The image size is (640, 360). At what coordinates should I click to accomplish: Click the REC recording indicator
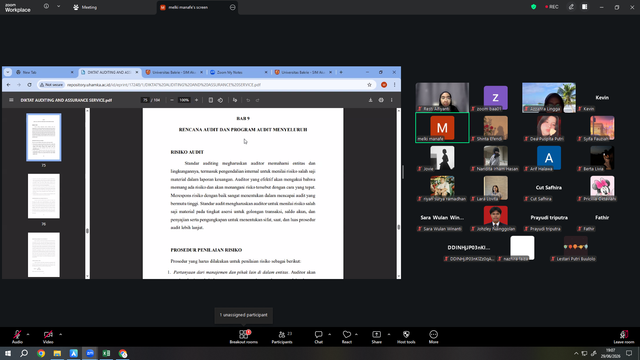(x=552, y=7)
